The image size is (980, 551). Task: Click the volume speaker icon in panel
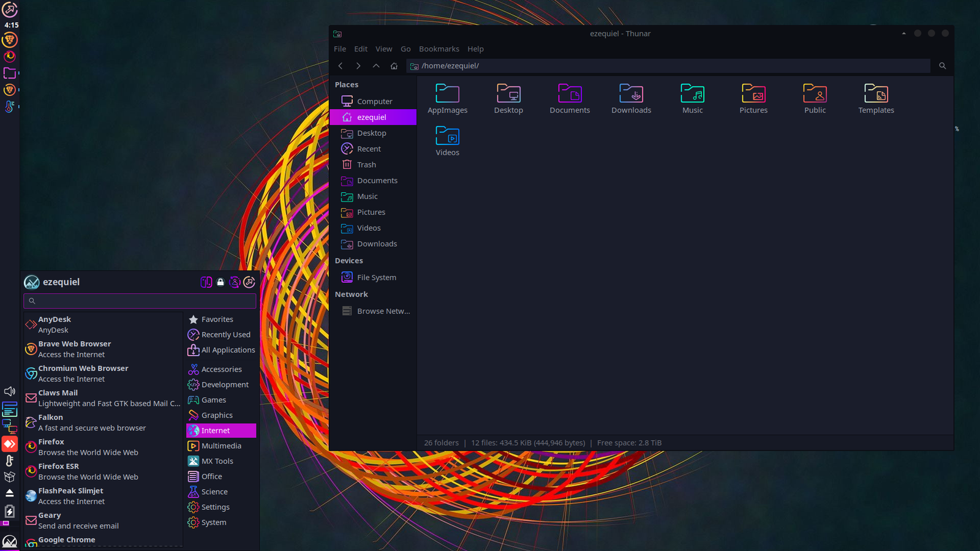click(10, 391)
